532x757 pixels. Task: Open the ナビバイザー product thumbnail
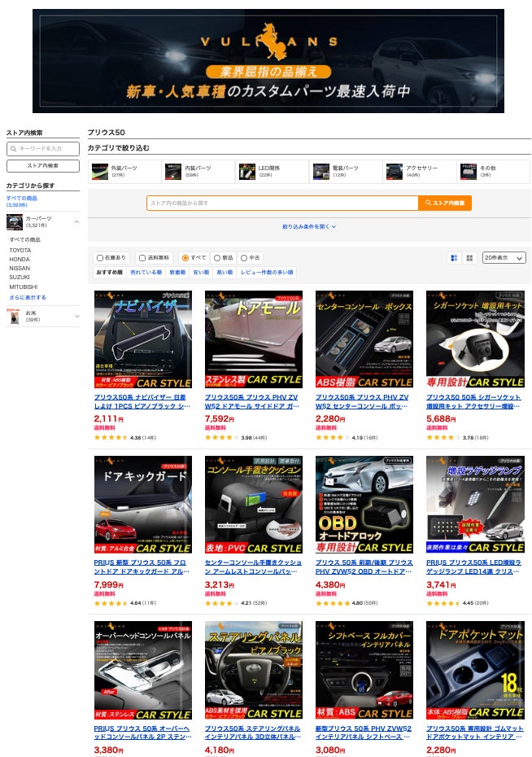(x=143, y=339)
